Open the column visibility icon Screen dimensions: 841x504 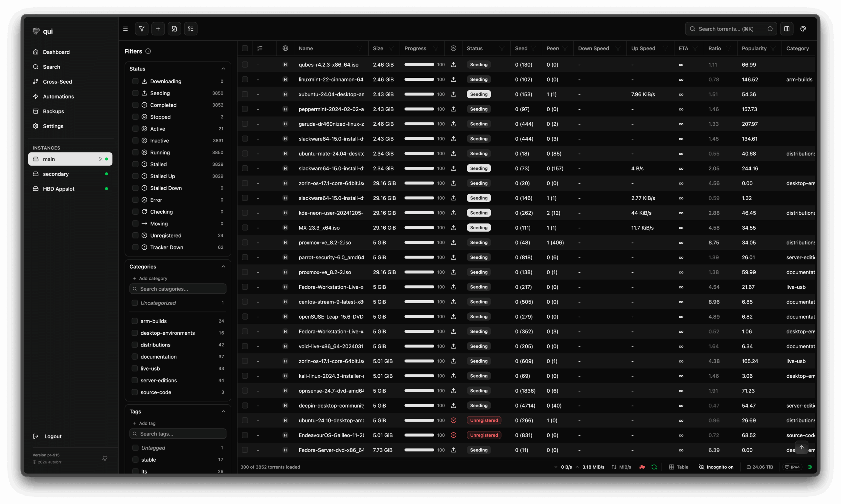786,29
